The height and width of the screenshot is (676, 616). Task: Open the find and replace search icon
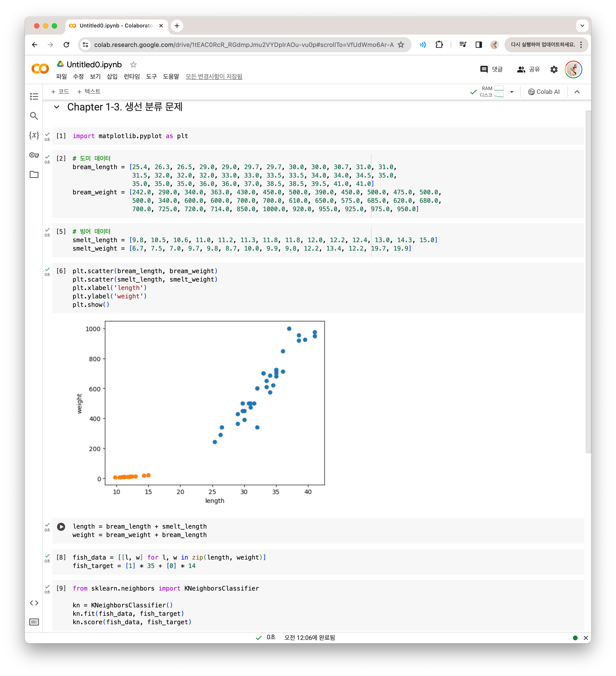(x=34, y=116)
